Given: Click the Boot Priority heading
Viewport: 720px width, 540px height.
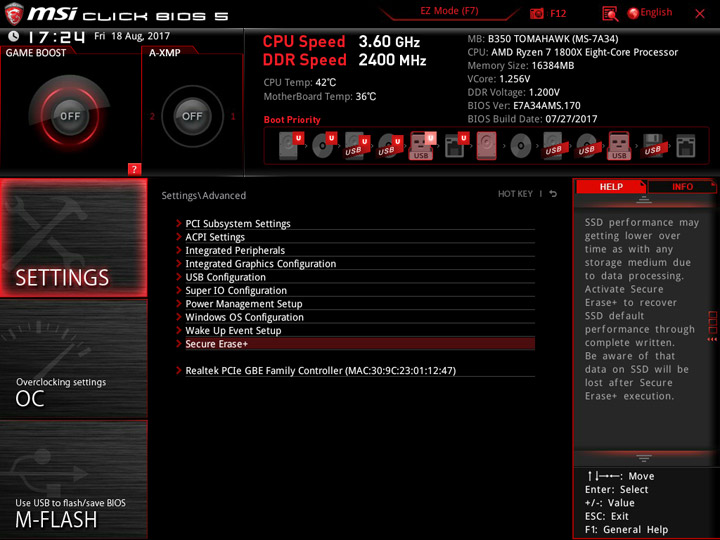Looking at the screenshot, I should click(x=292, y=119).
